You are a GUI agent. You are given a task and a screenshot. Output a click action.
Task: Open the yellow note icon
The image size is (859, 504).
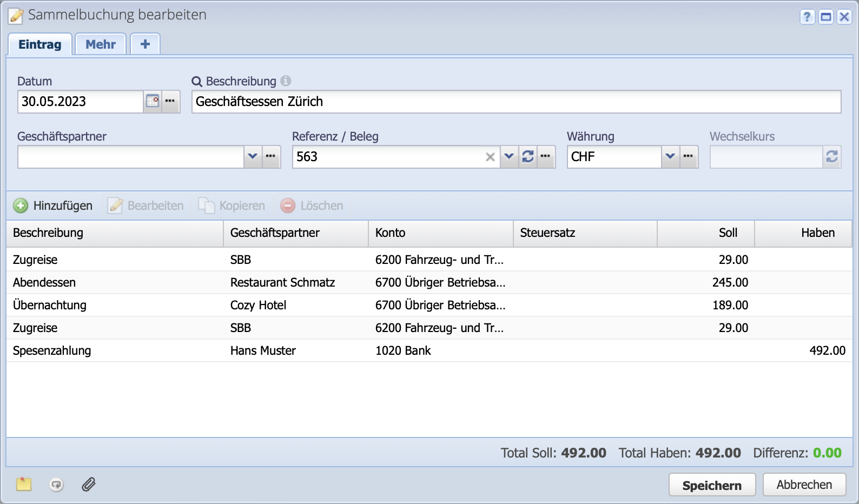click(x=24, y=485)
